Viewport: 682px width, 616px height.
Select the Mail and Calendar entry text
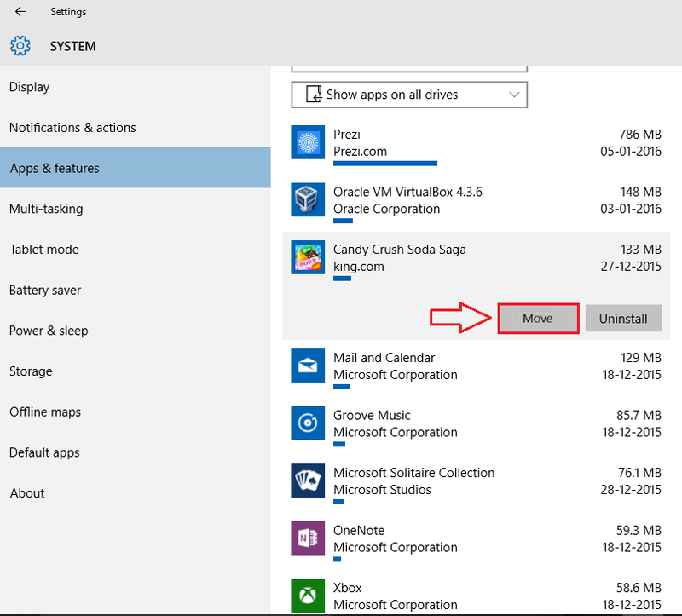pyautogui.click(x=384, y=358)
